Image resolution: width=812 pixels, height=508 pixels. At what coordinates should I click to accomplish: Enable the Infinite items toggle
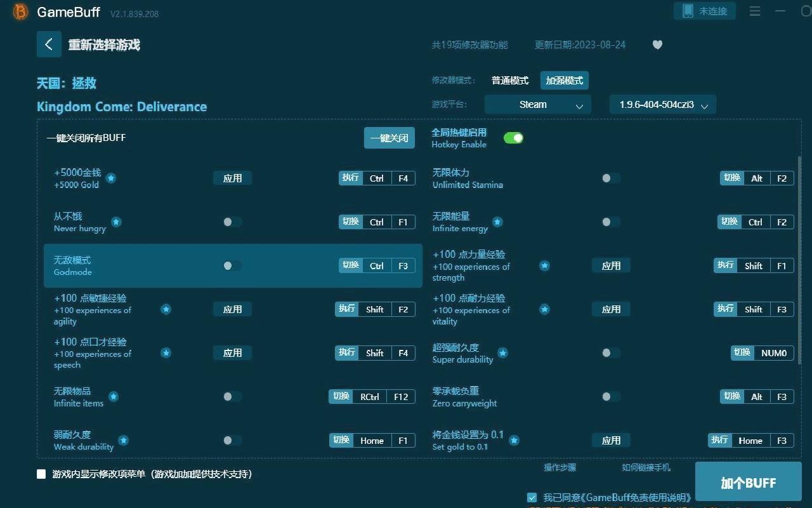(232, 396)
